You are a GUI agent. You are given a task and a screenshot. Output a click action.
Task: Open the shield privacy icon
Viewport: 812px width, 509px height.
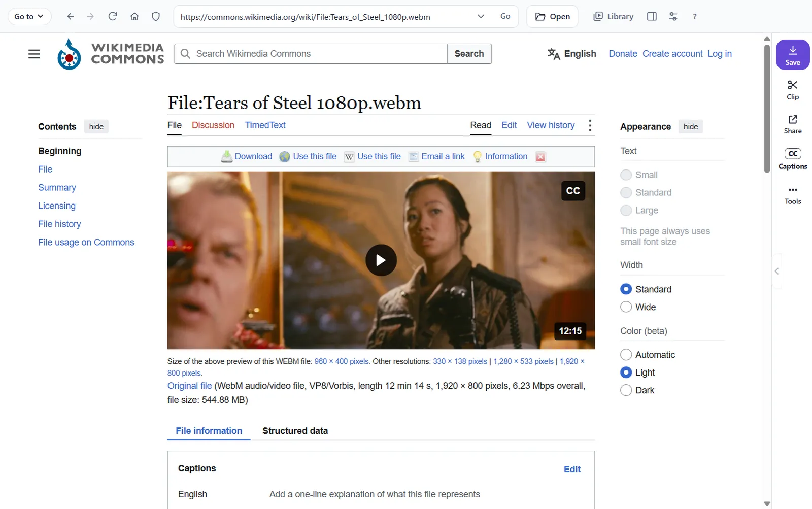tap(156, 16)
